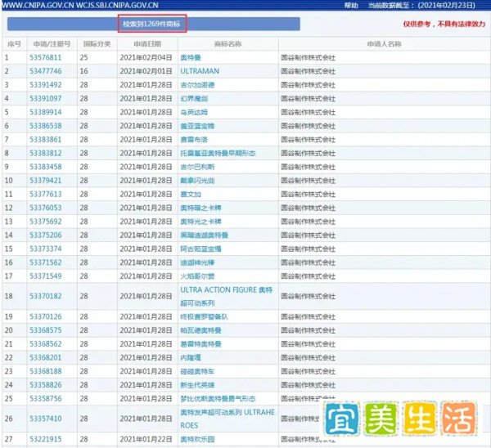Select applicant 圆谷制作株式会社 in row 1
The image size is (491, 448).
click(x=309, y=57)
